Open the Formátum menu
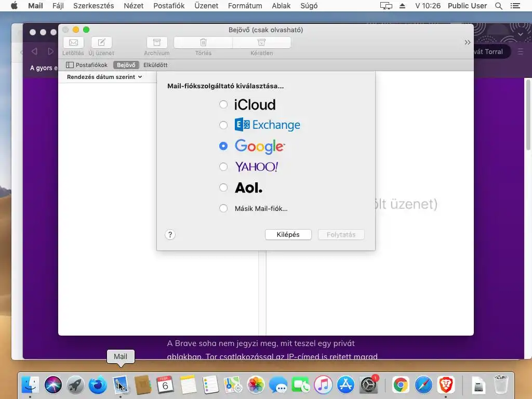Image resolution: width=532 pixels, height=399 pixels. 245,6
